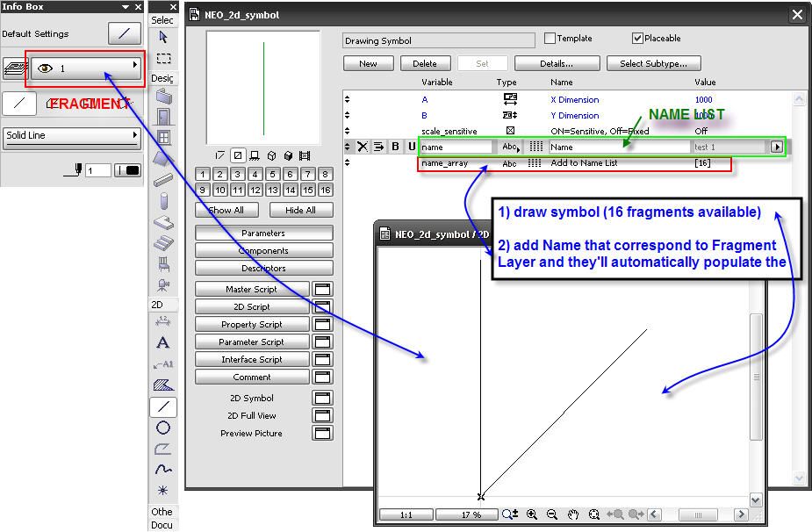812x532 pixels.
Task: Select the Arrow tool in the toolbox
Action: [163, 37]
